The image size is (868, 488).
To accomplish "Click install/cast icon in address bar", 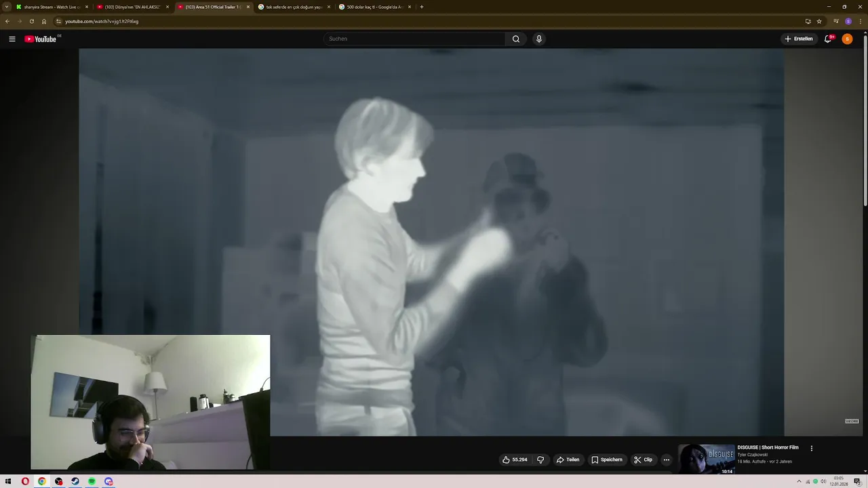I will pos(808,21).
